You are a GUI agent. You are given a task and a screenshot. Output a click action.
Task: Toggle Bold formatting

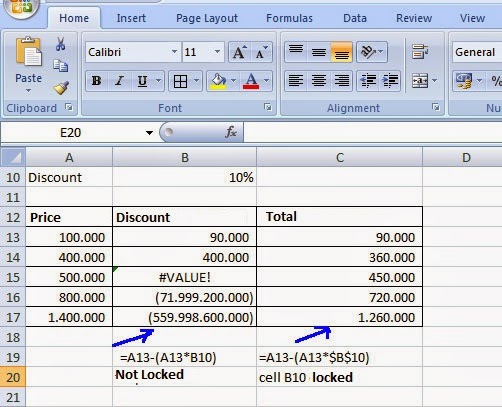coord(96,81)
